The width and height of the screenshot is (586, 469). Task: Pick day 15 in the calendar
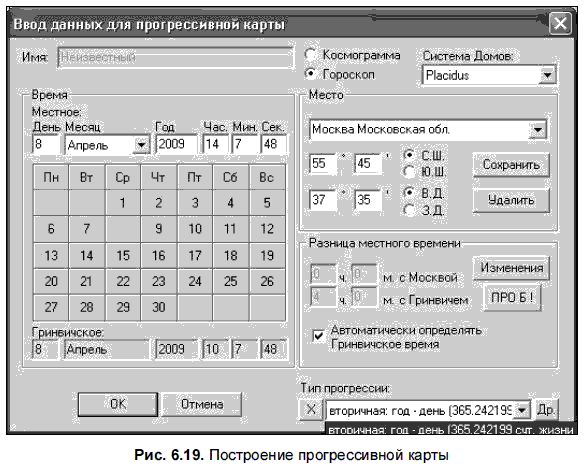coord(123,256)
